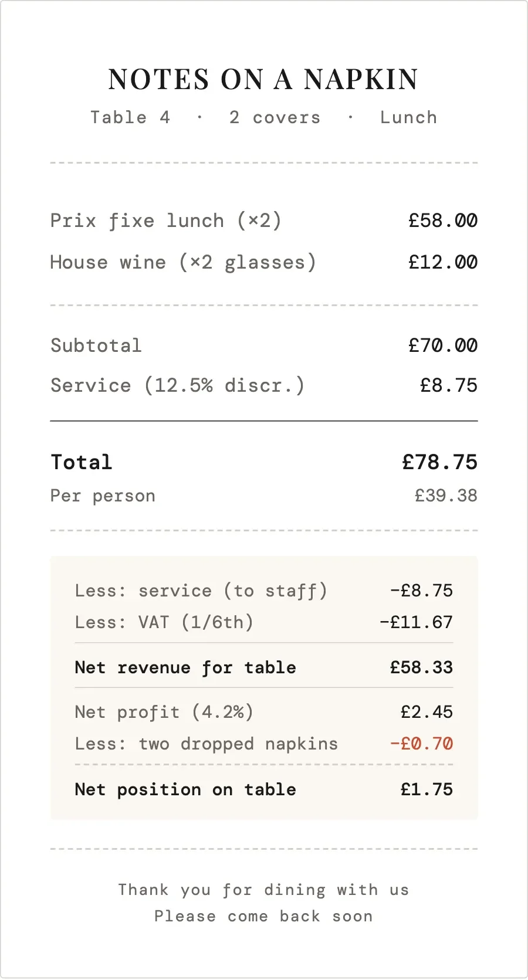The height and width of the screenshot is (980, 528).
Task: Select the 'Prix fixe lunch (×2)' line item
Action: click(x=166, y=221)
